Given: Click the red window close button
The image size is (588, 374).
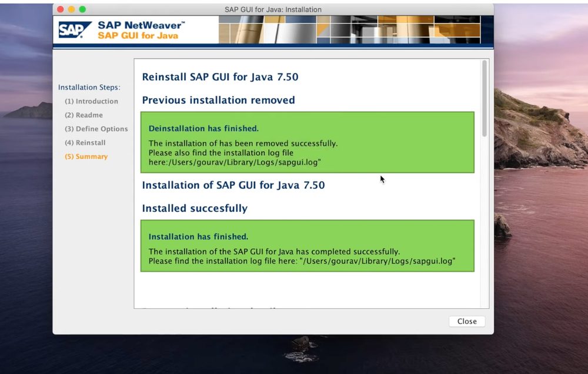Looking at the screenshot, I should pyautogui.click(x=61, y=9).
